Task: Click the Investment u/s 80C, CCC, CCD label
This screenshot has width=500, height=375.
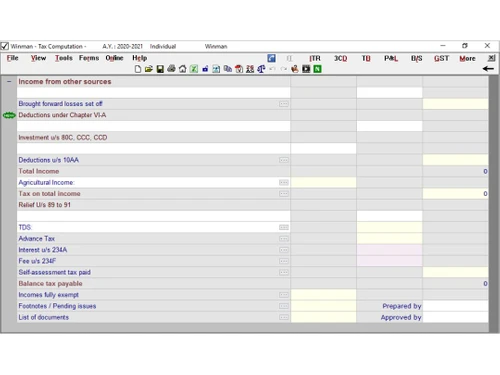Action: (63, 137)
